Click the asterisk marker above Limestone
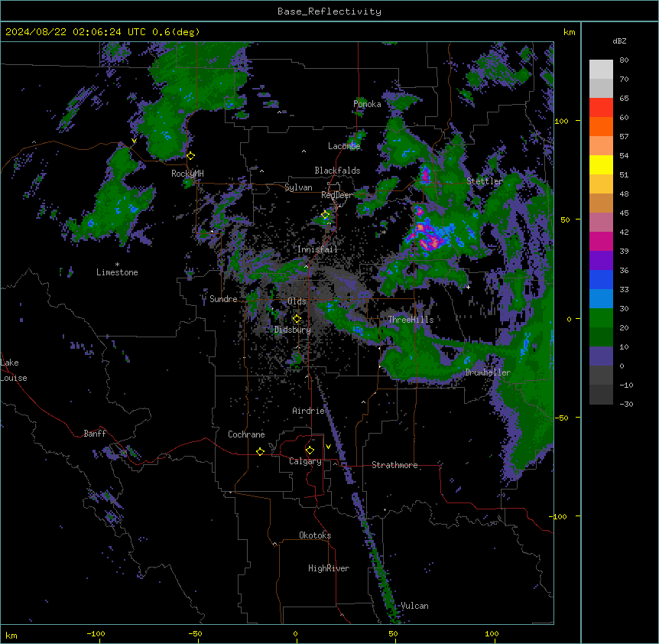Image resolution: width=659 pixels, height=644 pixels. (117, 265)
